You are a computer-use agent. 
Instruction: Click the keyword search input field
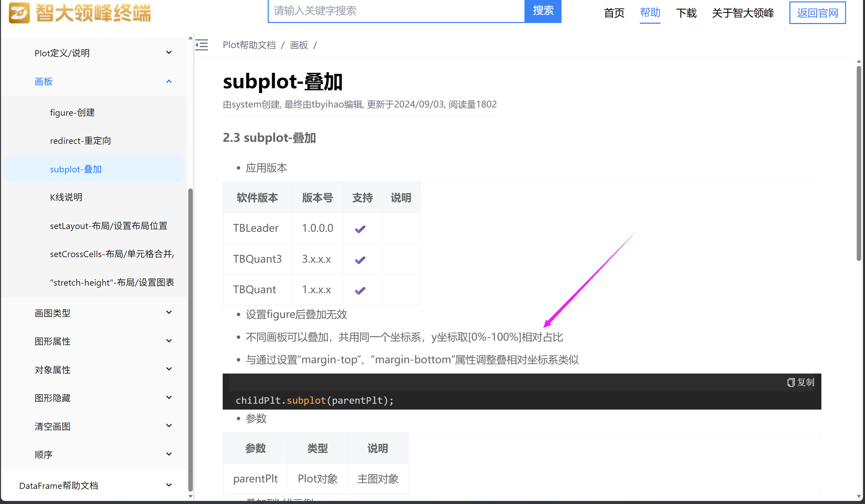pyautogui.click(x=396, y=11)
